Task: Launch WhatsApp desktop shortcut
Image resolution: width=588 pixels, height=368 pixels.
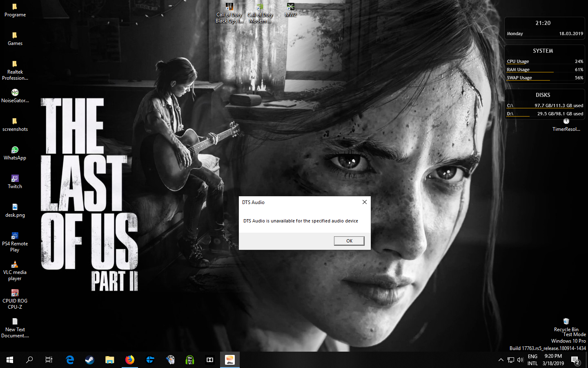Action: [x=15, y=153]
